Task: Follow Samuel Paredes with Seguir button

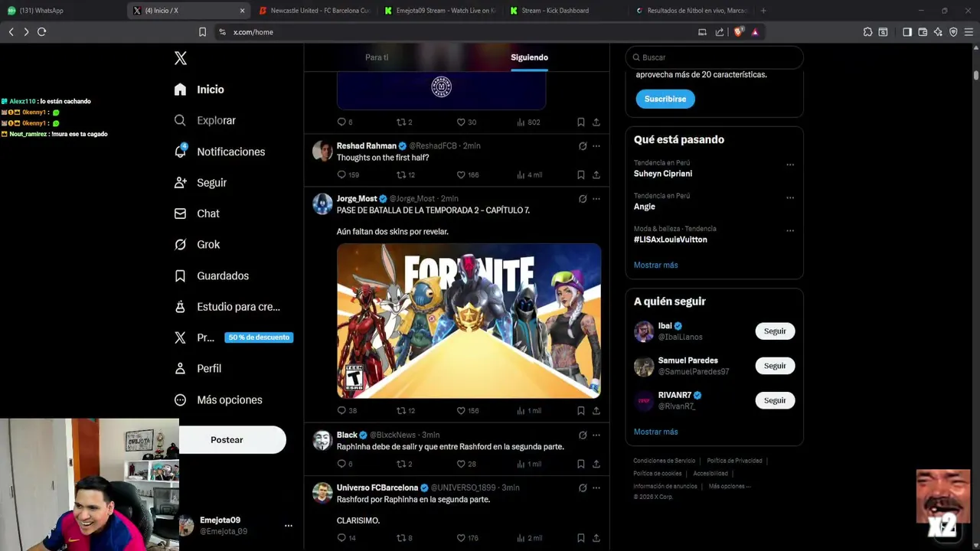Action: (x=775, y=366)
